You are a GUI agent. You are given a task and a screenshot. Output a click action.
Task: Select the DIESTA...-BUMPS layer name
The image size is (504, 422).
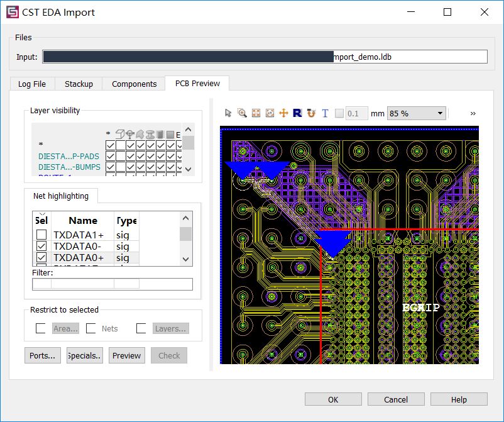pos(69,167)
